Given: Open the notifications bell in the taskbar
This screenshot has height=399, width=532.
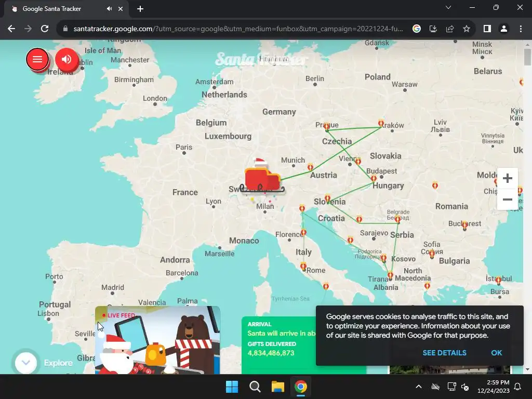Looking at the screenshot, I should pos(518,387).
